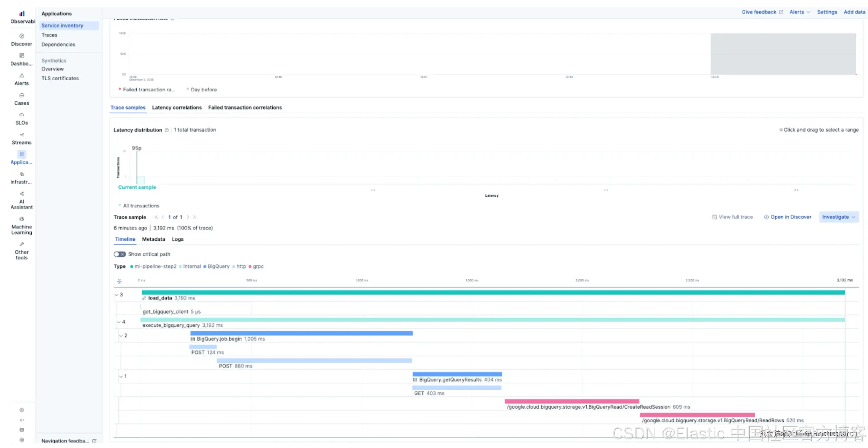Viewport: 868px width, 448px height.
Task: Collapse the BigQuery.job.begin span children
Action: pos(121,336)
